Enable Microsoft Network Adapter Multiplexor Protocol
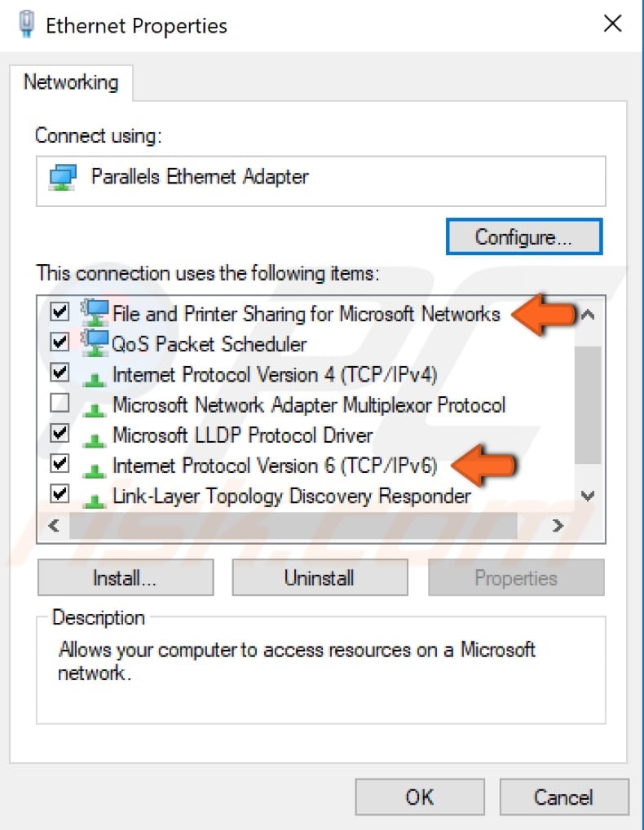 tap(60, 404)
